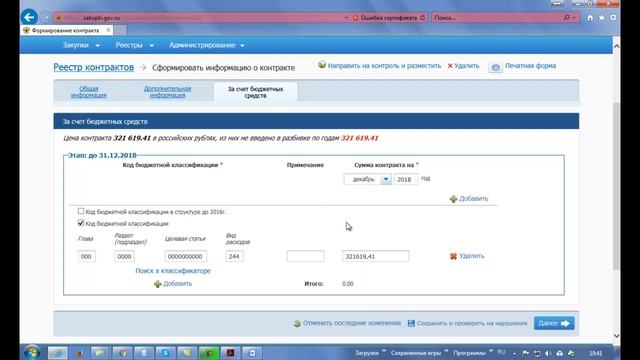Open the address bar dropdown arrow
This screenshot has height=360, width=640.
(x=346, y=18)
